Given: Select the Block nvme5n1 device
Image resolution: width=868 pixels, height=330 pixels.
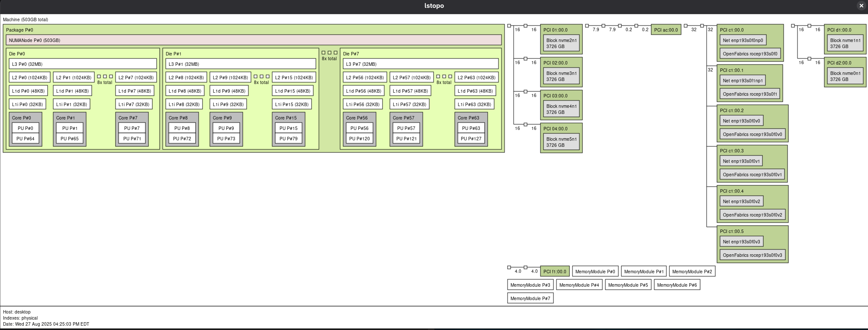Looking at the screenshot, I should click(x=561, y=142).
